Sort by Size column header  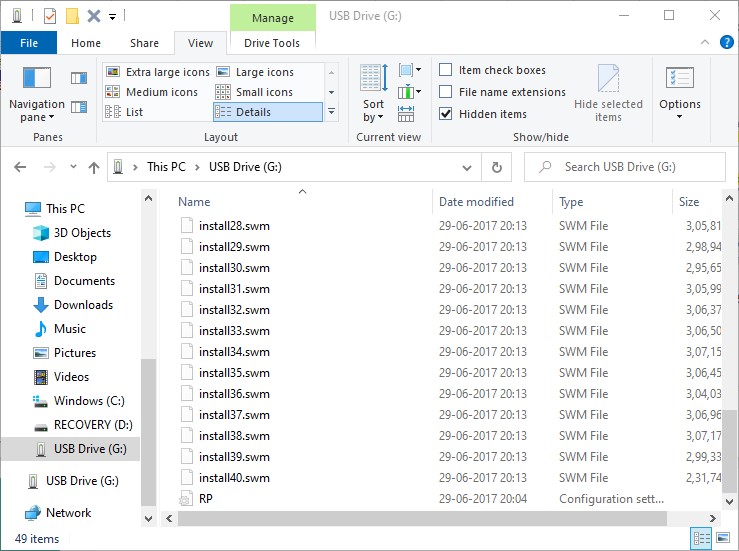pyautogui.click(x=697, y=202)
